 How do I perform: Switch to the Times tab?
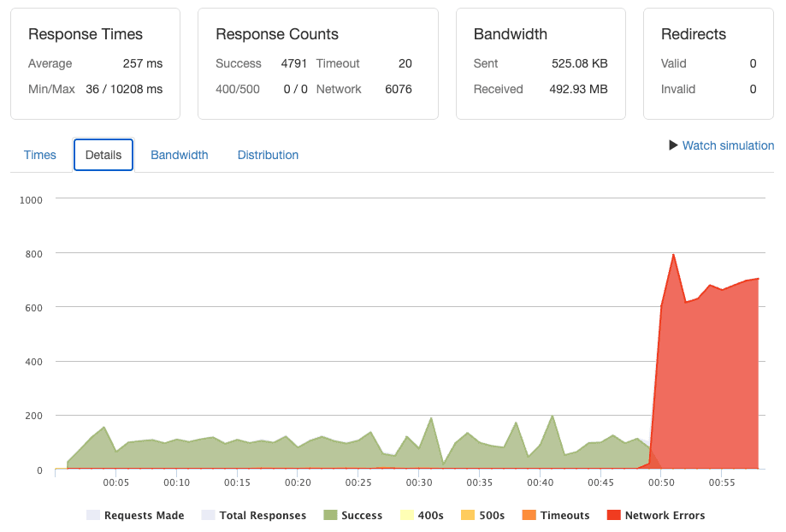pos(40,155)
